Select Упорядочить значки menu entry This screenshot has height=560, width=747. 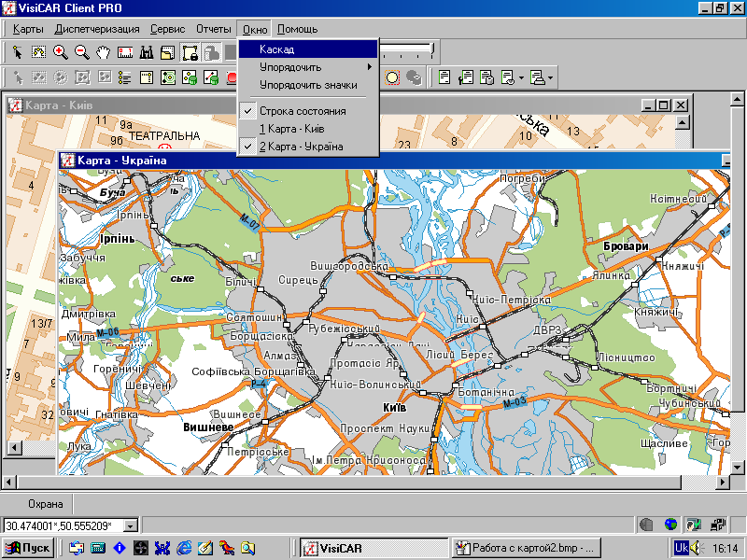(x=308, y=85)
